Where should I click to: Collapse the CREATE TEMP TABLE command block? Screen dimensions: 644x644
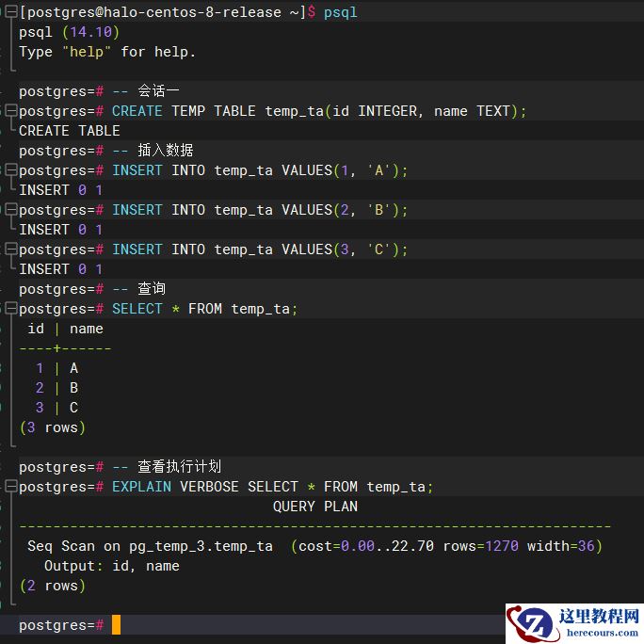[x=11, y=111]
